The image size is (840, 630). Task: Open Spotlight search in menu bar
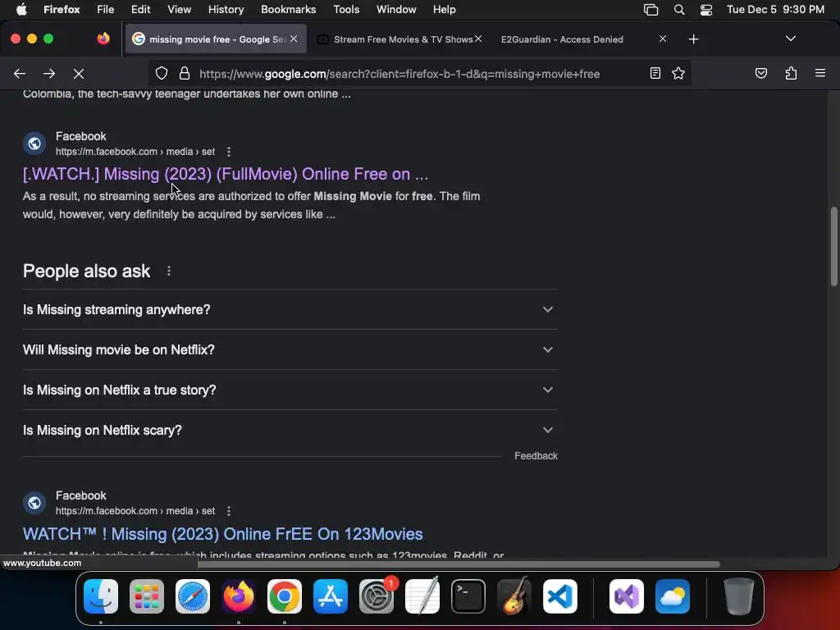tap(678, 9)
